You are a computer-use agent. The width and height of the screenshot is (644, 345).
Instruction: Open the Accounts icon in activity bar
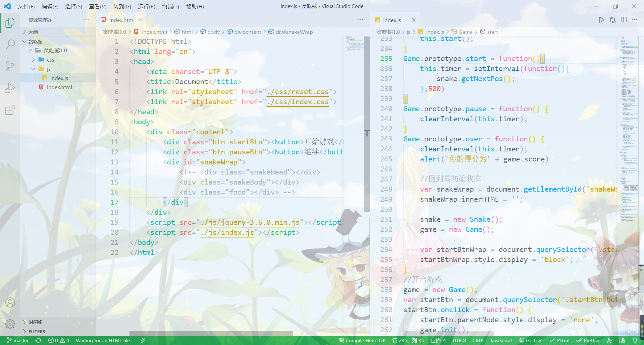click(10, 302)
